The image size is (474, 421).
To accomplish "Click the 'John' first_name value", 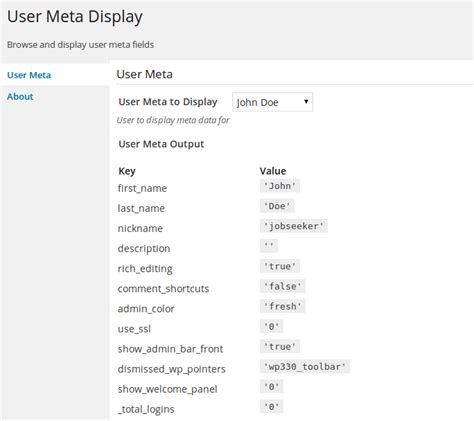I will point(280,186).
